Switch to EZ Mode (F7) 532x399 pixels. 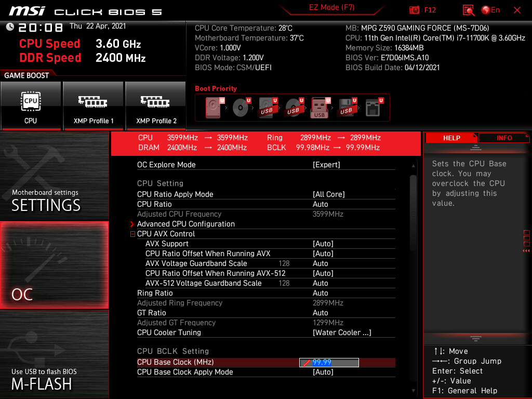click(331, 7)
